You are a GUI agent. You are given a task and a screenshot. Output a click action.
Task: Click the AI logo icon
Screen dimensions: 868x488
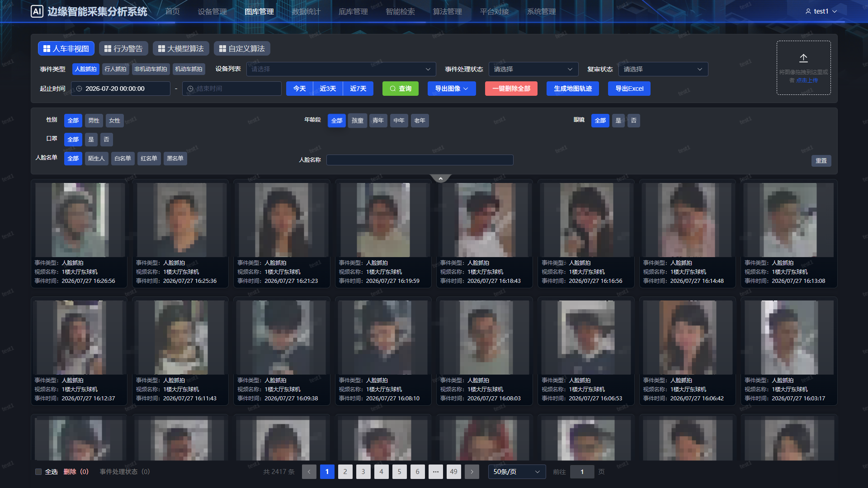[x=37, y=11]
